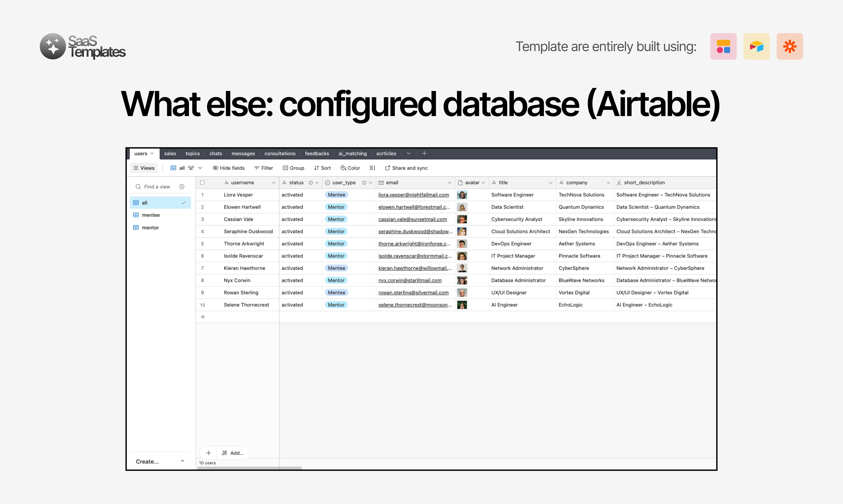The height and width of the screenshot is (504, 843).
Task: Click the Find a view search field
Action: coord(157,187)
